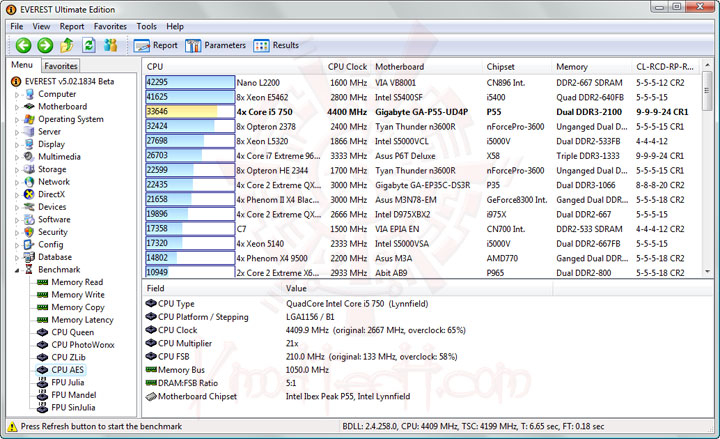Select CPU PhotoWorxx benchmark
The height and width of the screenshot is (439, 720).
83,345
